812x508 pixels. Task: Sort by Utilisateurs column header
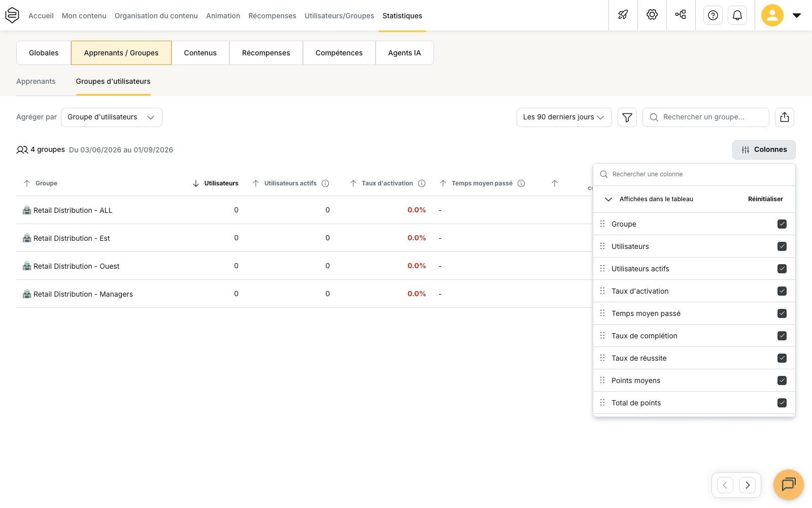click(x=216, y=183)
